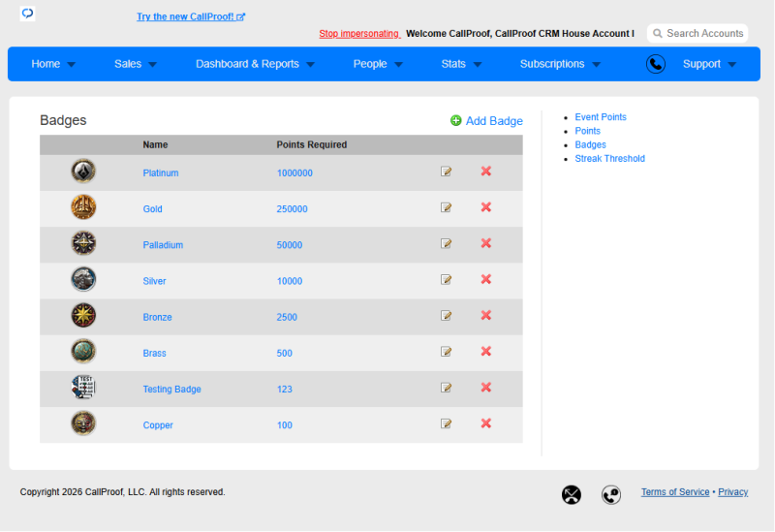
Task: Edit the Testing Badge row
Action: coord(446,389)
